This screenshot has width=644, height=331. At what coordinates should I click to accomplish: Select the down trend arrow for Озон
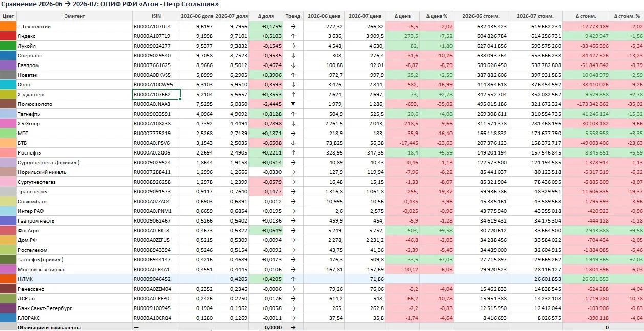coord(293,84)
